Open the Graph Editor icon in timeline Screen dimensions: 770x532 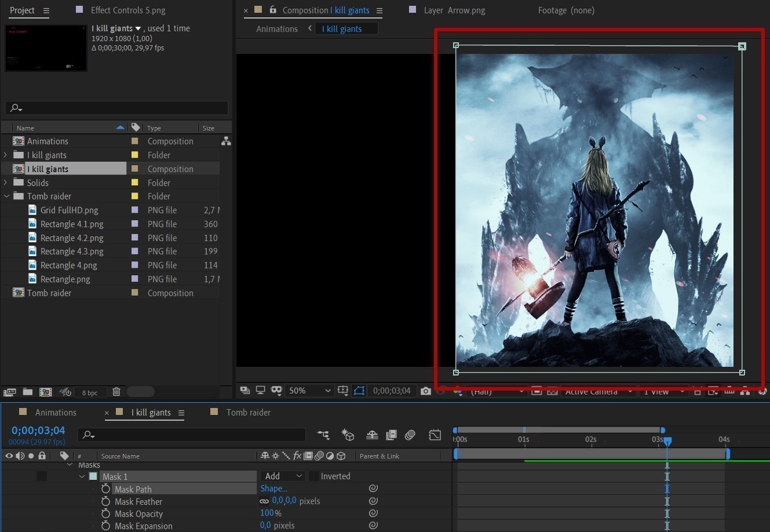[435, 435]
